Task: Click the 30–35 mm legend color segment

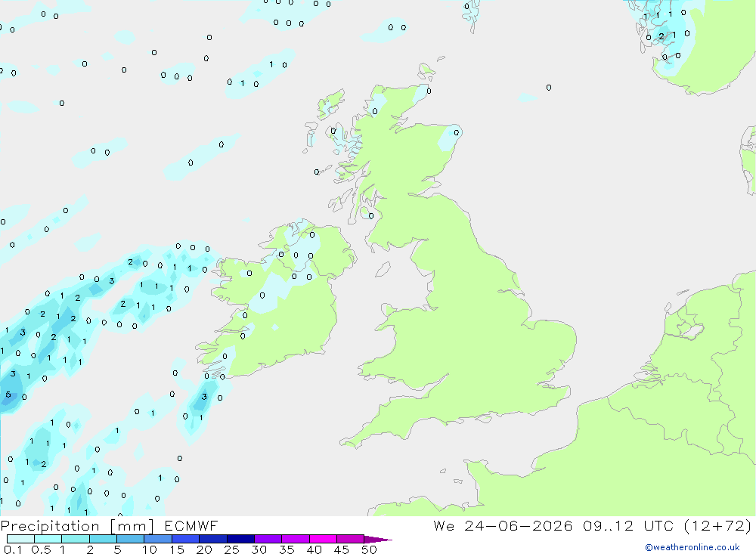Action: point(268,539)
